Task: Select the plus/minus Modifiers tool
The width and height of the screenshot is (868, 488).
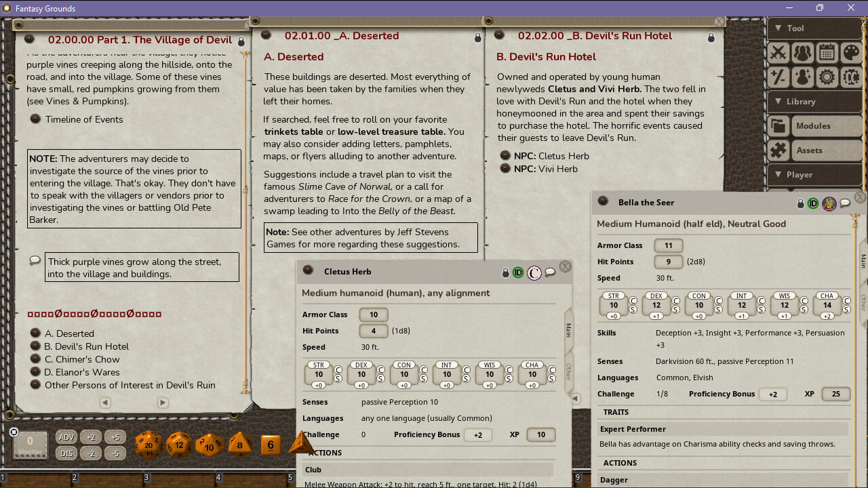Action: pyautogui.click(x=778, y=77)
